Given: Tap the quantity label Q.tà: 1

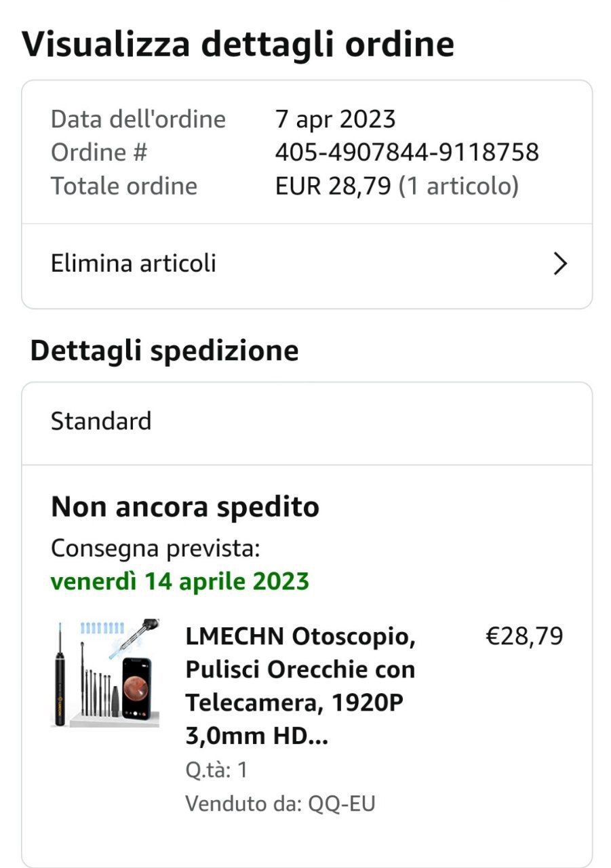Looking at the screenshot, I should tap(216, 770).
